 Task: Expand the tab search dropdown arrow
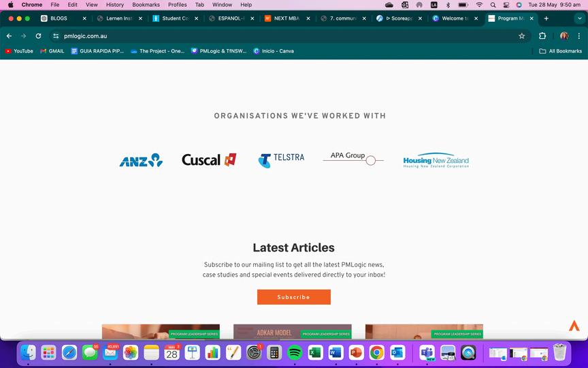tap(579, 18)
